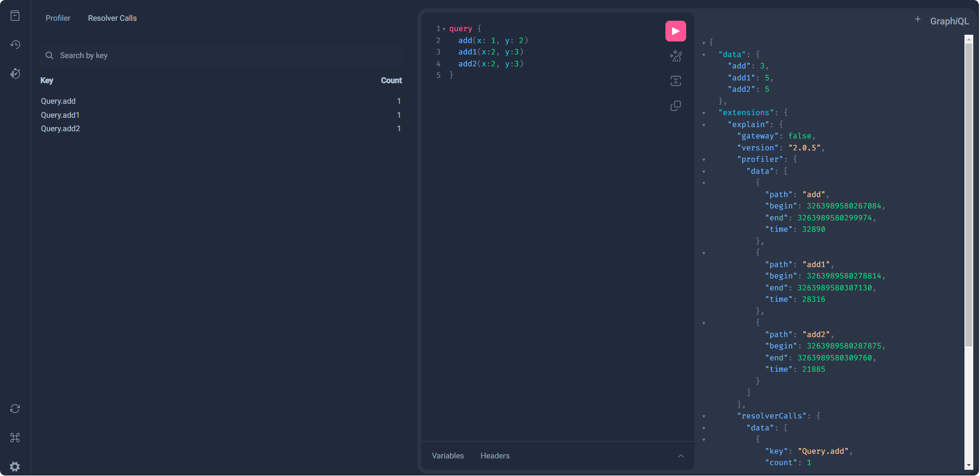980x476 pixels.
Task: Switch to the Headers tab
Action: coord(494,456)
